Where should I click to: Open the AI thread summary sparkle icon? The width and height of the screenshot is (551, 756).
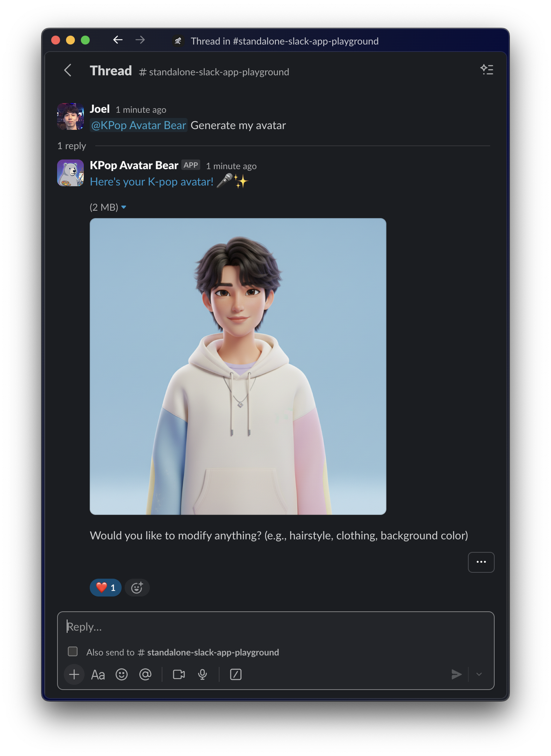tap(486, 69)
